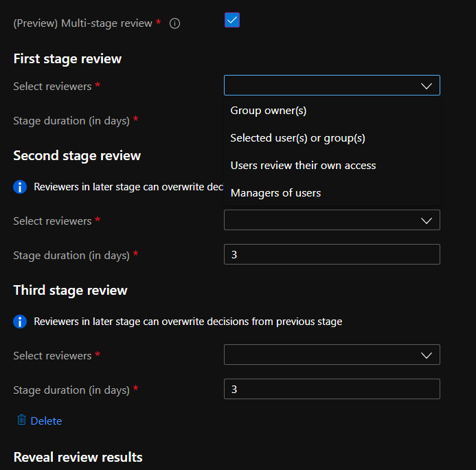Screen dimensions: 476x470
Task: Focus the Third stage duration input field
Action: [332, 389]
